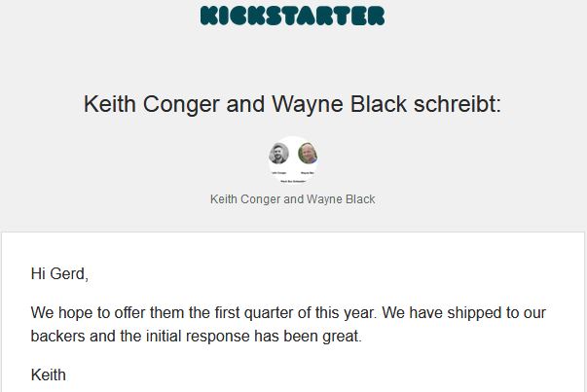Image resolution: width=587 pixels, height=392 pixels.
Task: Click the letter K of Kickstarter logo
Action: click(209, 16)
